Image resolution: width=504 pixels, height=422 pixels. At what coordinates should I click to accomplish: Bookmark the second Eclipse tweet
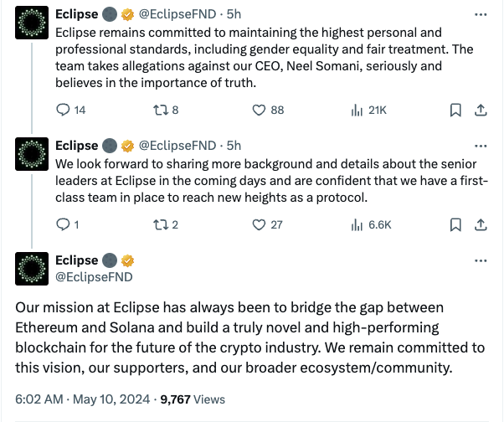point(456,224)
